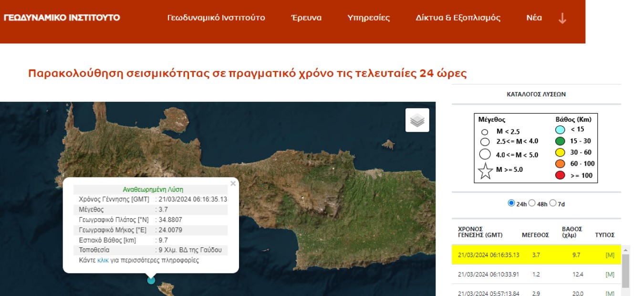This screenshot has height=296, width=644.
Task: Click the 2.5 <= M < 4.0 legend circle
Action: (485, 142)
